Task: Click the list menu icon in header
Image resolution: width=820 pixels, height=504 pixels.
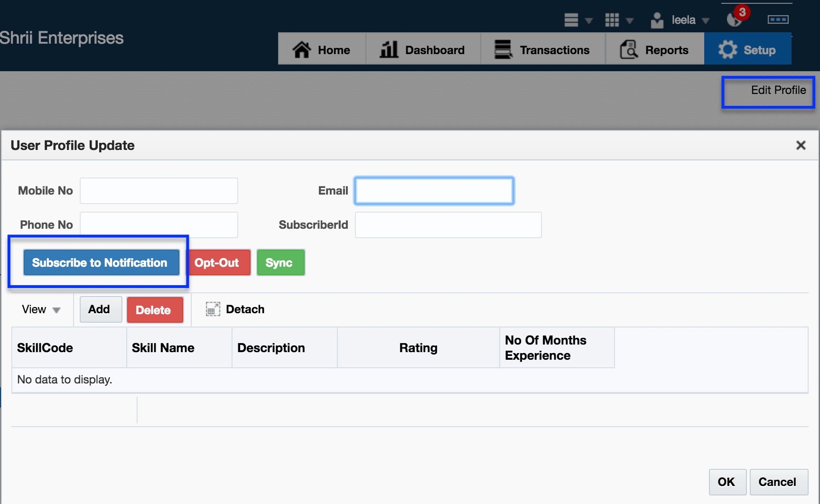Action: (571, 20)
